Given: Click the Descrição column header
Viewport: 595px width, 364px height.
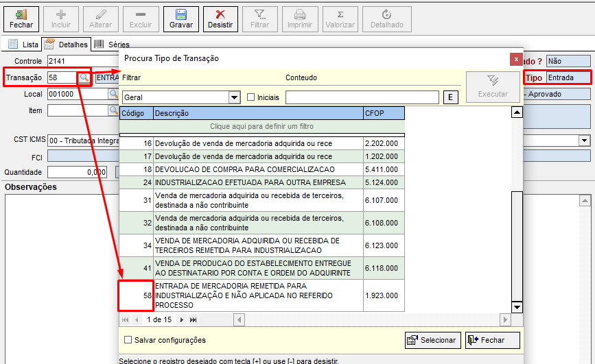Looking at the screenshot, I should tap(258, 113).
